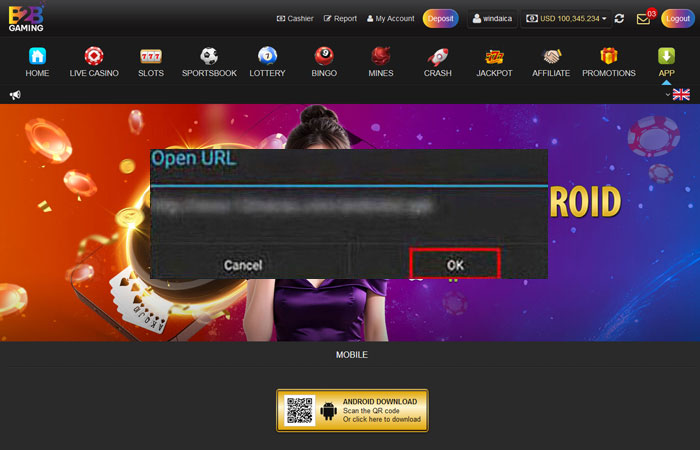Viewport: 700px width, 450px height.
Task: Open the Jackpot icon
Action: [494, 56]
